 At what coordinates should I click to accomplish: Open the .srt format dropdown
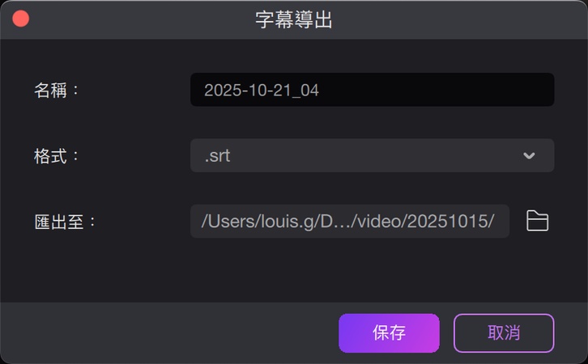(x=372, y=155)
